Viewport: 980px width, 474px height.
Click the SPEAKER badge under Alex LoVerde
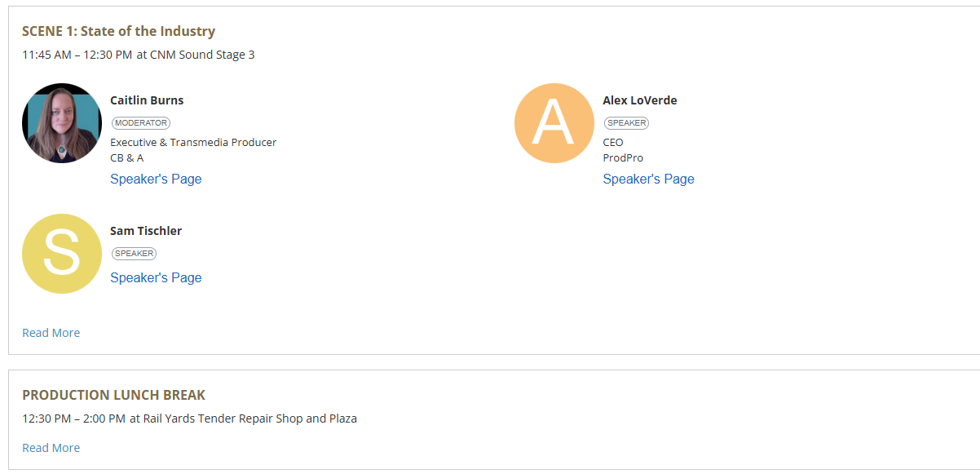(626, 123)
